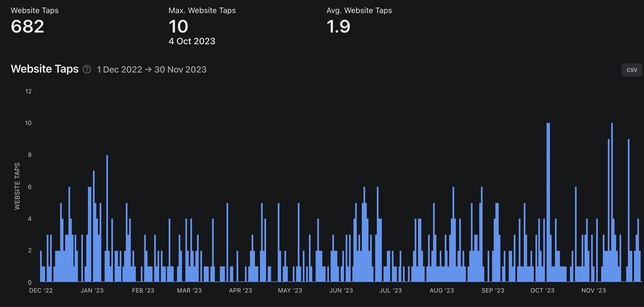Click the vertical WEBSITE TAPS axis title
This screenshot has height=307, width=644.
[x=17, y=186]
